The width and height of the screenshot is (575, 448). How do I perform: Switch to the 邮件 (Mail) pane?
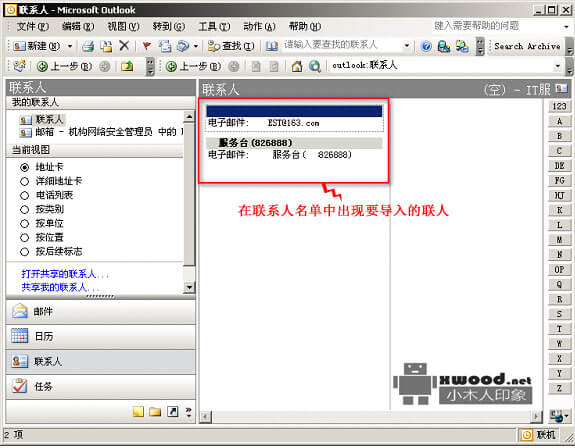(x=100, y=312)
